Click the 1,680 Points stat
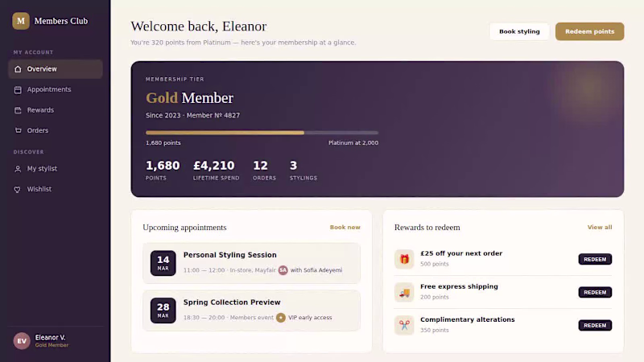The width and height of the screenshot is (644, 362). click(163, 170)
